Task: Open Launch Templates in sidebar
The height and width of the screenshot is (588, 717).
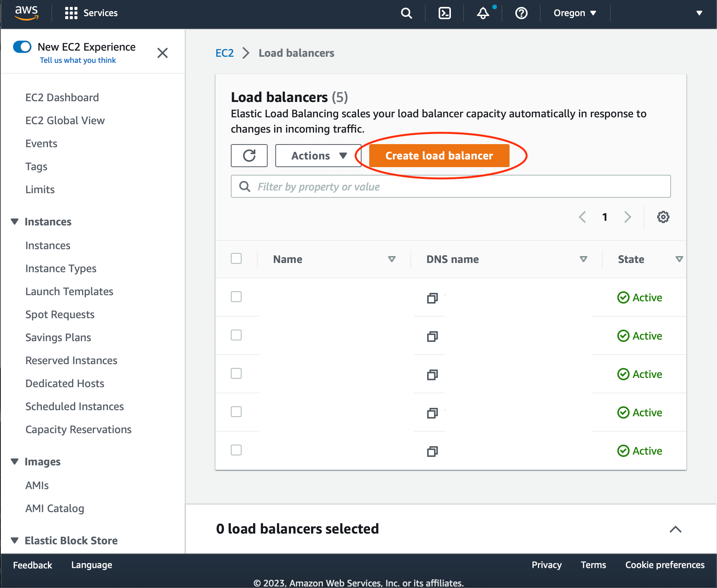Action: (69, 291)
